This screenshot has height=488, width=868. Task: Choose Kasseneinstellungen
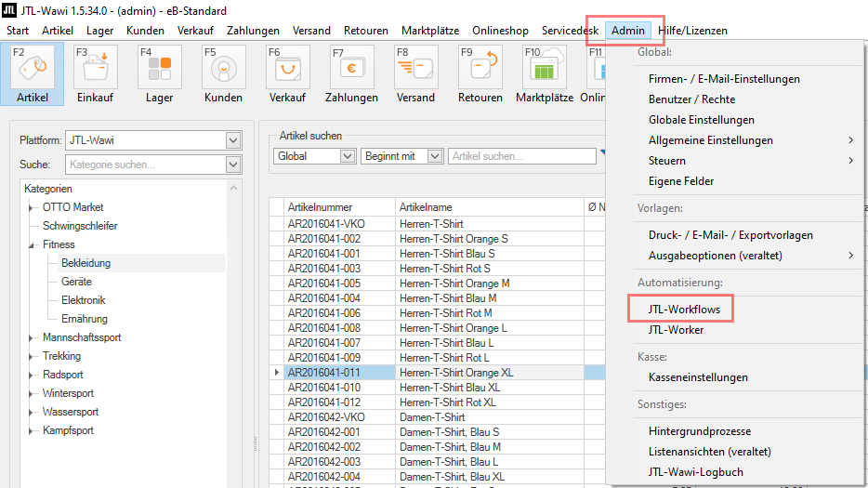(698, 377)
